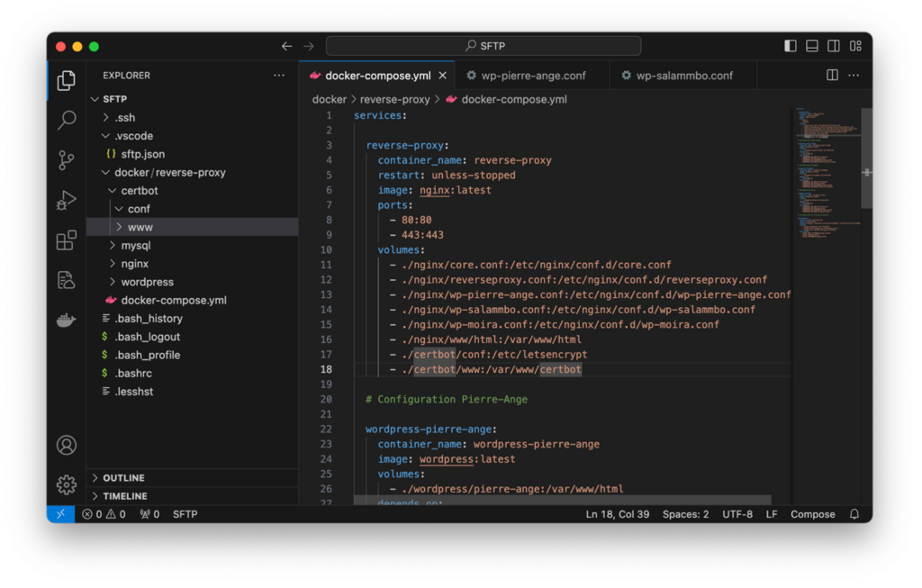Screen dimensions: 922x588
Task: Click the editor horizontal scrollbar at the bottom
Action: point(562,500)
